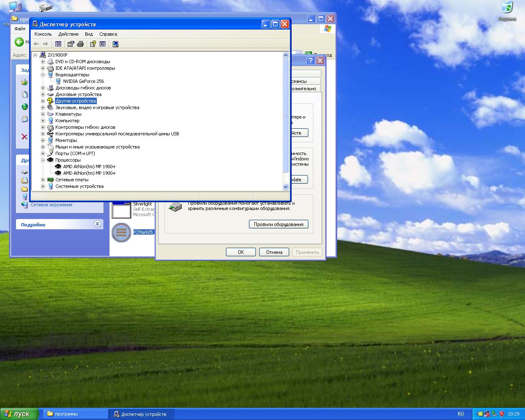This screenshot has width=525, height=420.
Task: Select the Клавиатуры tree row
Action: point(68,114)
